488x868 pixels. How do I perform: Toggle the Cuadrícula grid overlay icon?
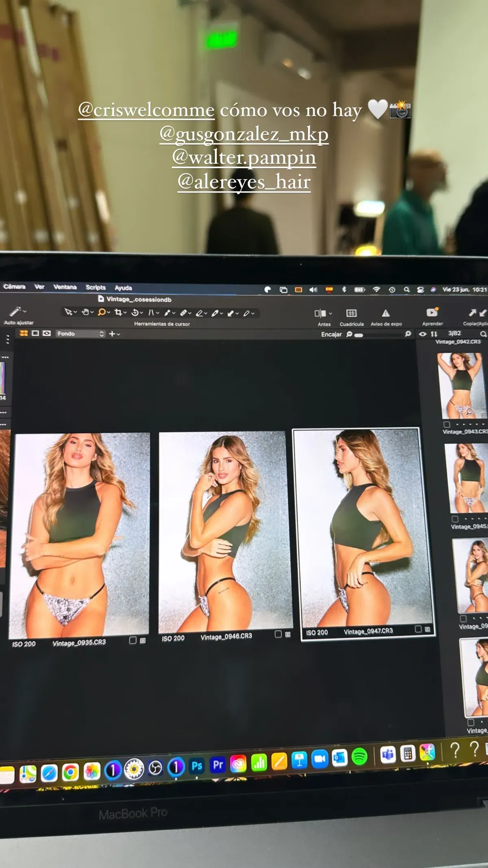(351, 313)
